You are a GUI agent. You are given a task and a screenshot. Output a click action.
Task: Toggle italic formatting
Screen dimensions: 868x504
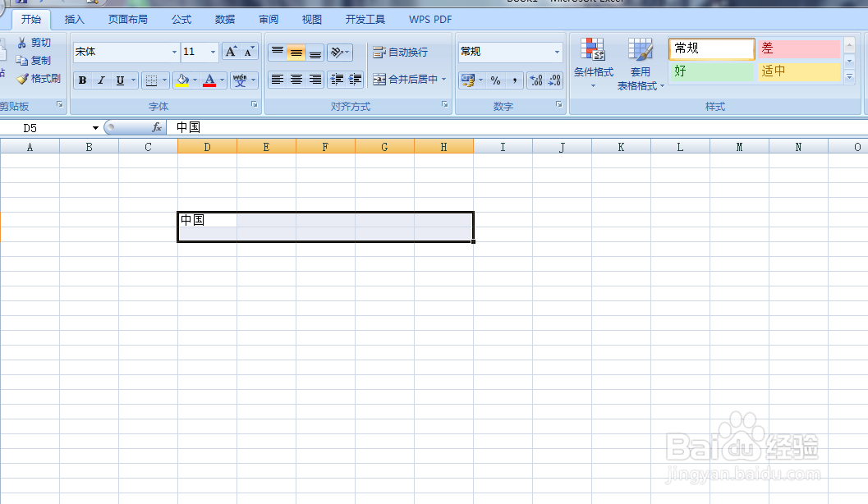101,80
